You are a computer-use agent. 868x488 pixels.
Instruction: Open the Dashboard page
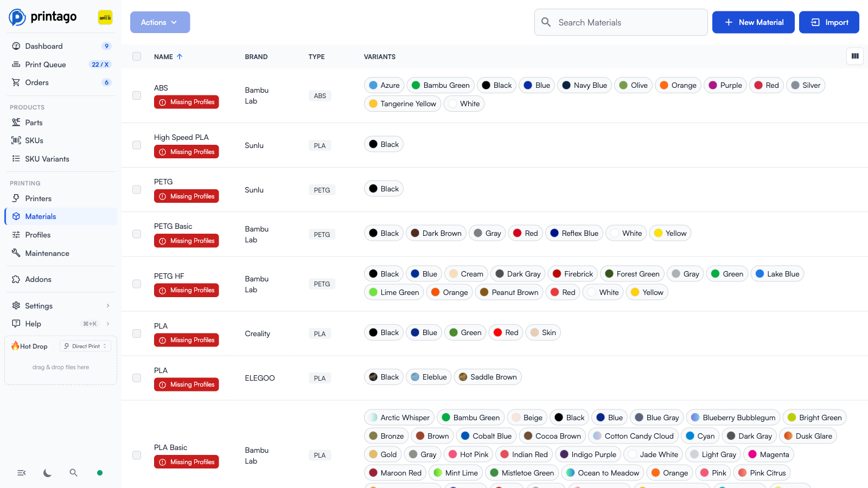pos(61,46)
